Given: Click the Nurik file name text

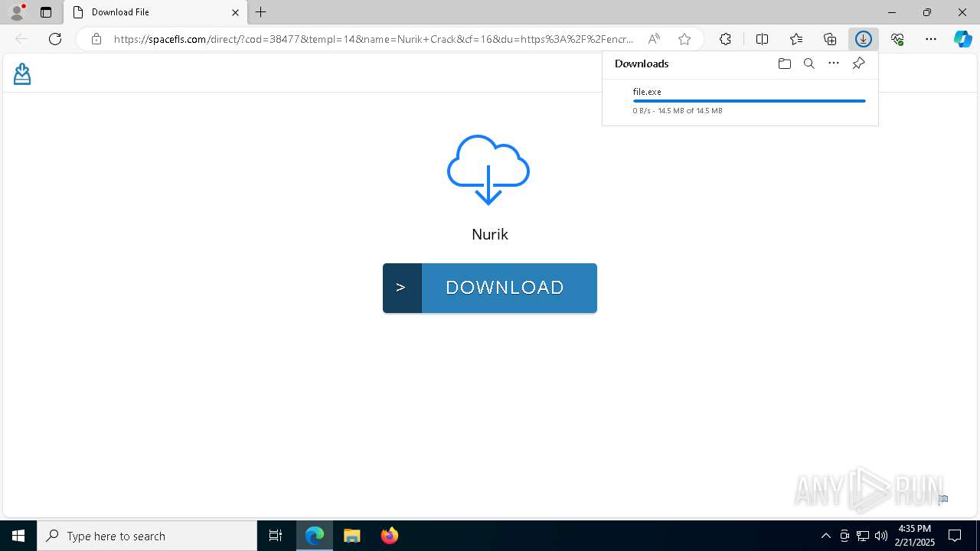Looking at the screenshot, I should [490, 234].
